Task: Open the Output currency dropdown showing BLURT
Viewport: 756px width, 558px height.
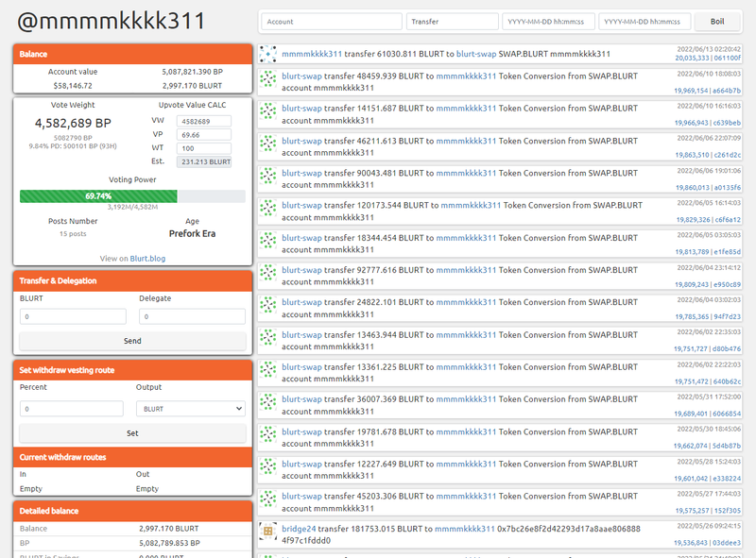Action: pyautogui.click(x=190, y=409)
